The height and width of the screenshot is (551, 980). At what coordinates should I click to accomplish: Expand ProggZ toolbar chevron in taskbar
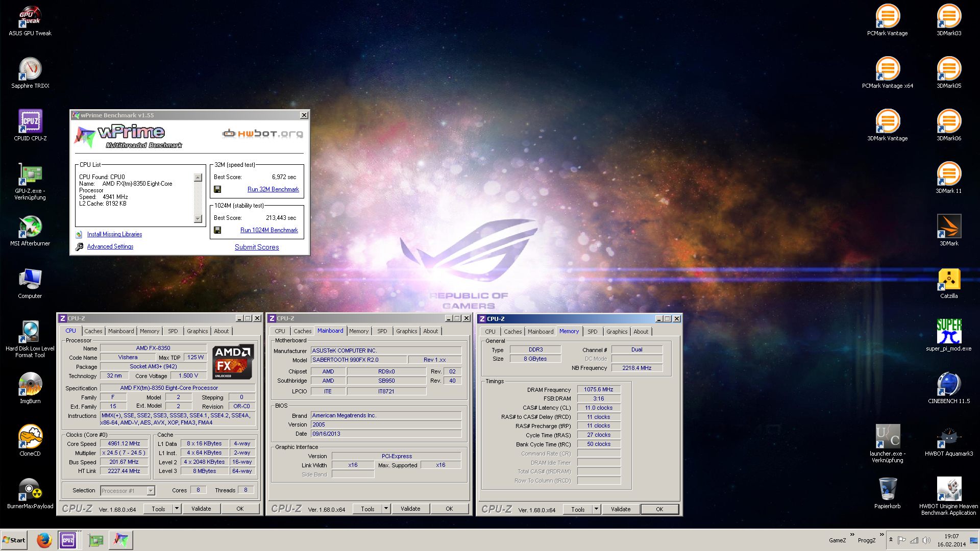tap(881, 535)
